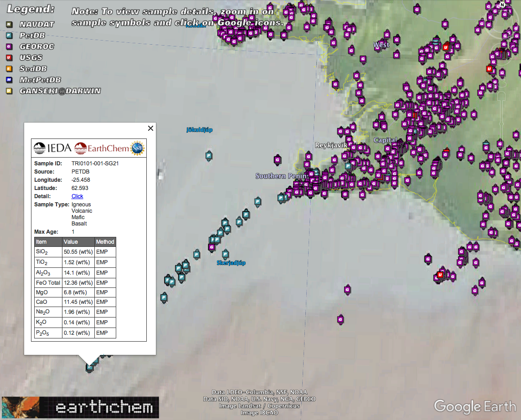Screen dimensions: 521x420
Task: Click the GEOROC legend icon
Action: pyautogui.click(x=9, y=46)
